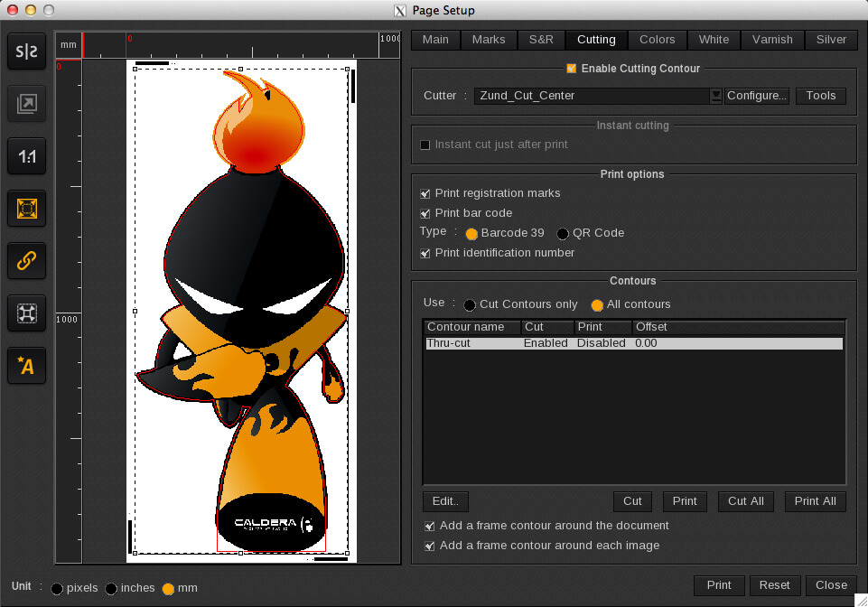Toggle frame contour around each image
The image size is (868, 607).
pyautogui.click(x=430, y=546)
